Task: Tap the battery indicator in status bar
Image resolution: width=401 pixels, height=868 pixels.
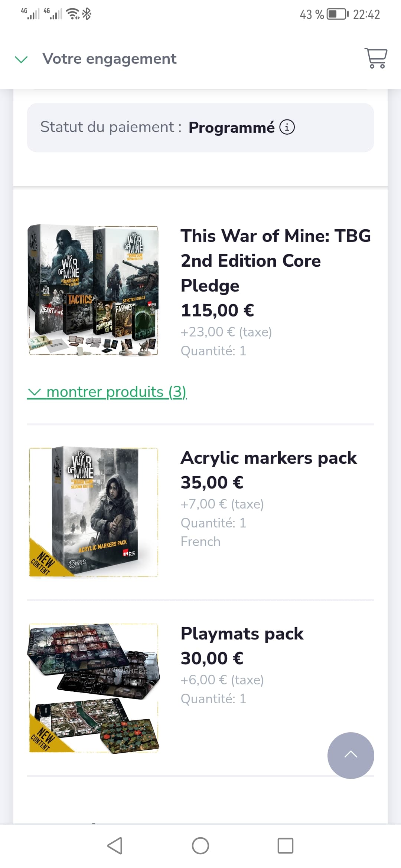Action: coord(337,14)
